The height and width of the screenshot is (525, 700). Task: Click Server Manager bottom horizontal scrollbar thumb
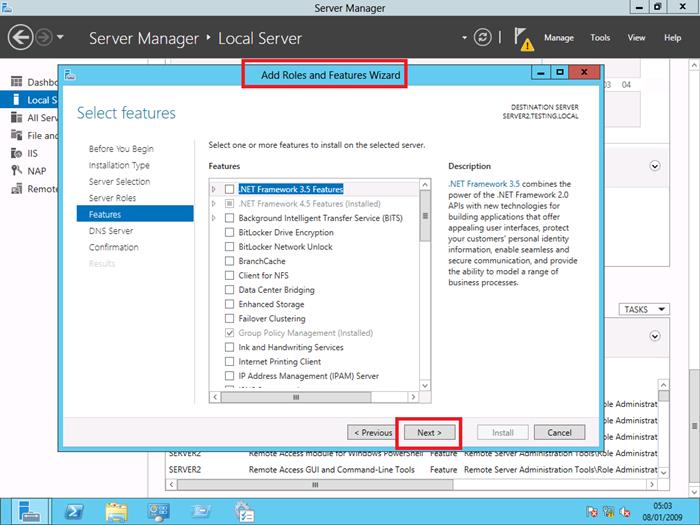tap(315, 484)
